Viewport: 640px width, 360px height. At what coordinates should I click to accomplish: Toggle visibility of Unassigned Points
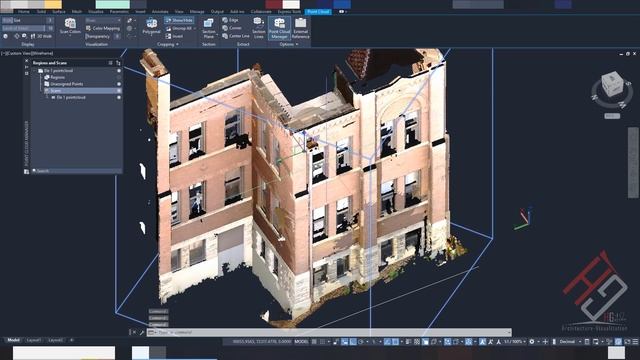point(119,84)
